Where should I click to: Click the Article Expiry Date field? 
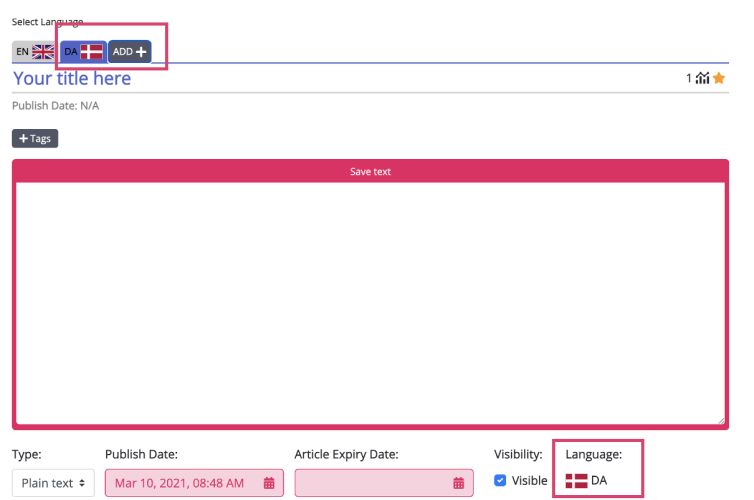tap(372, 483)
